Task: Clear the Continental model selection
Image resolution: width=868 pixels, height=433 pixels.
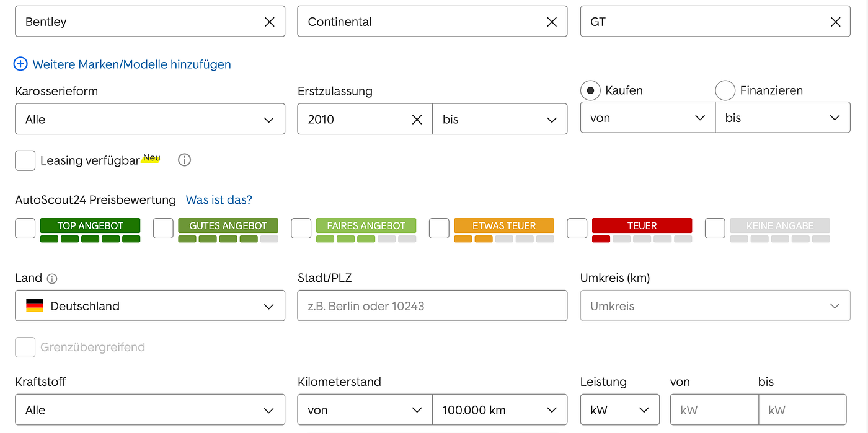Action: tap(552, 22)
